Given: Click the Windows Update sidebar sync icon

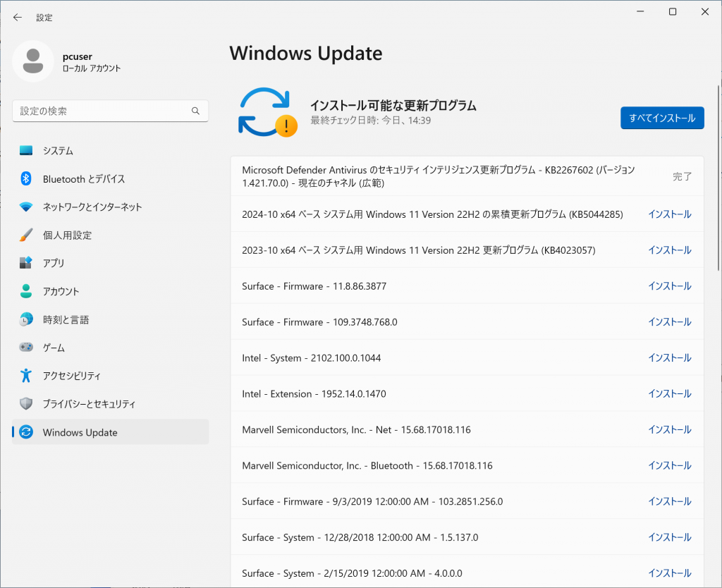Looking at the screenshot, I should click(x=26, y=432).
